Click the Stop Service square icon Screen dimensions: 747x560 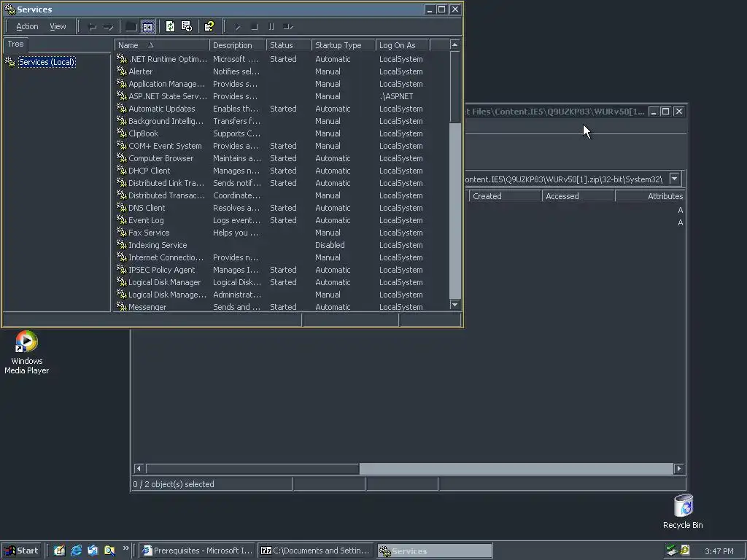click(255, 27)
